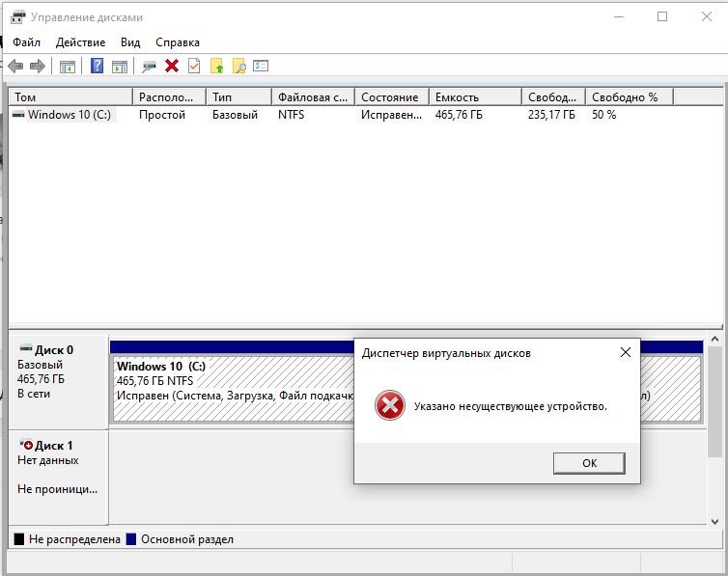This screenshot has width=728, height=576.
Task: Open Help via blue question mark icon
Action: [x=97, y=66]
